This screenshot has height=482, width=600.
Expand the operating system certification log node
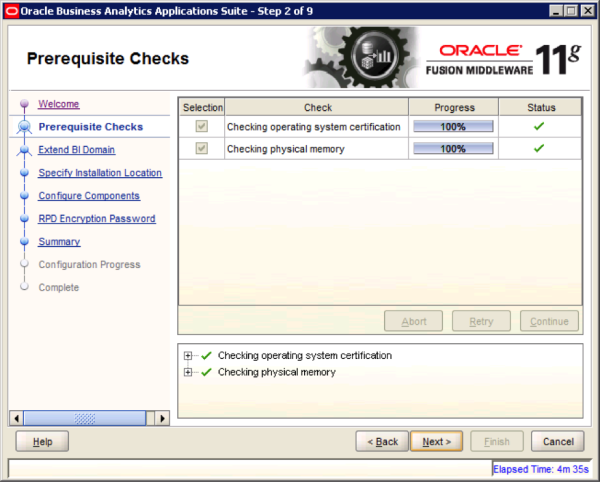pos(188,355)
